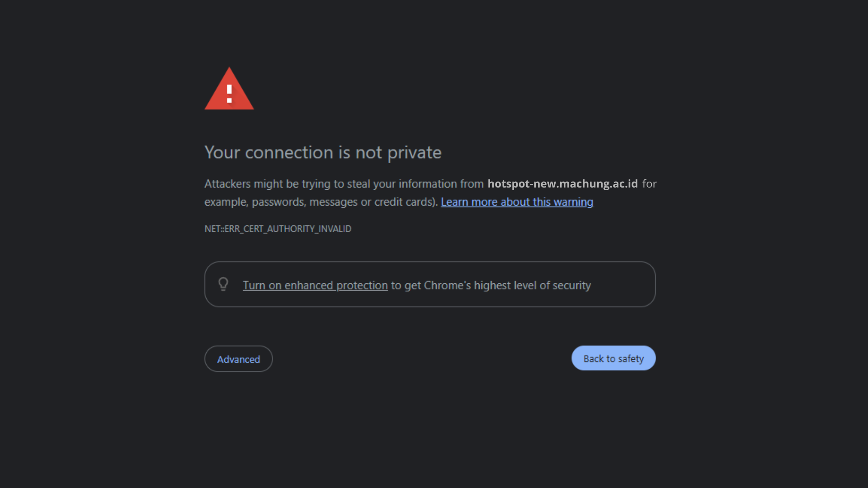
Task: Open the Advanced options
Action: [x=238, y=359]
